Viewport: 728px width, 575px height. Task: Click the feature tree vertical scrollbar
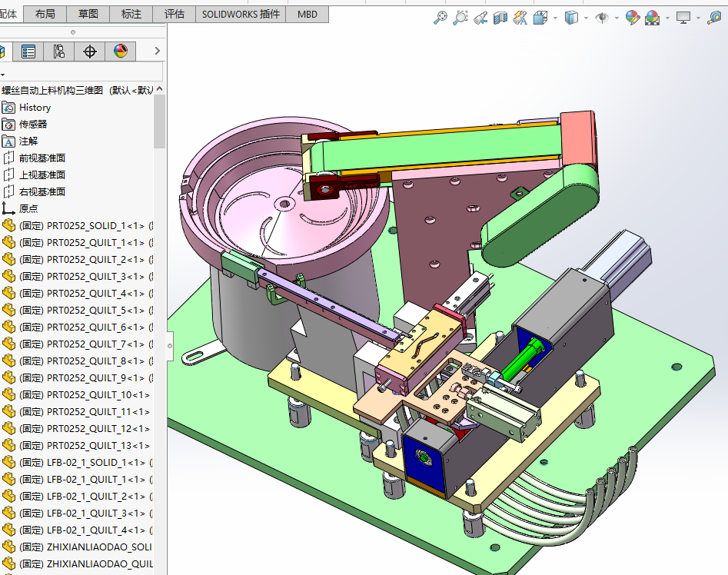click(x=160, y=121)
